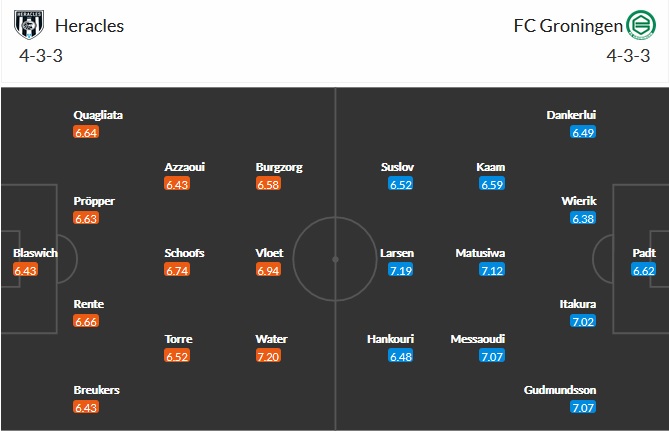
Task: Click Itakura's 7.02 rating badge
Action: coord(583,321)
